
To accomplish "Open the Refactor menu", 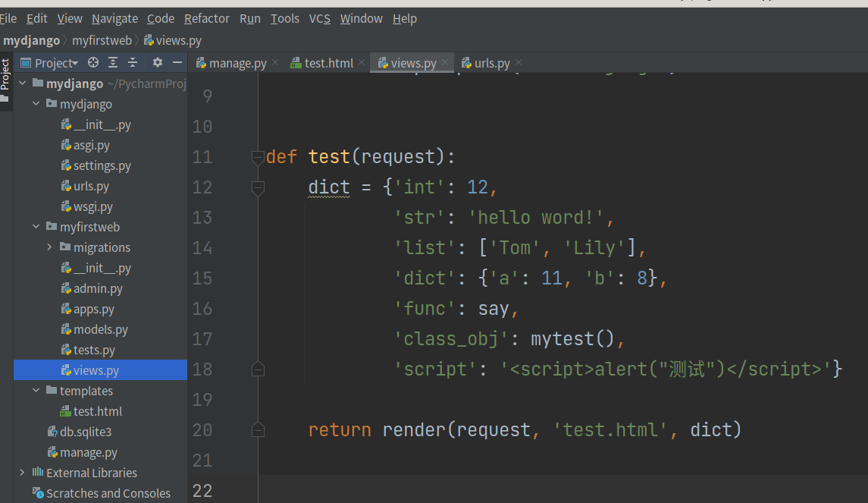I will pyautogui.click(x=206, y=19).
